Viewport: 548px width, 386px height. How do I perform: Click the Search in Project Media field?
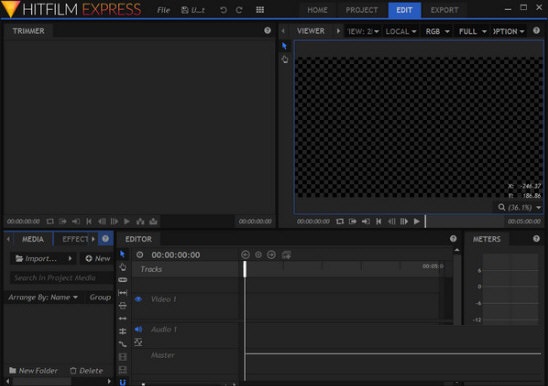click(60, 278)
